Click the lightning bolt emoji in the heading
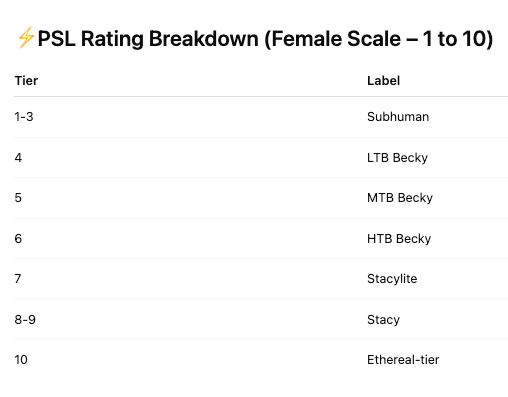This screenshot has width=508, height=397. [26, 37]
